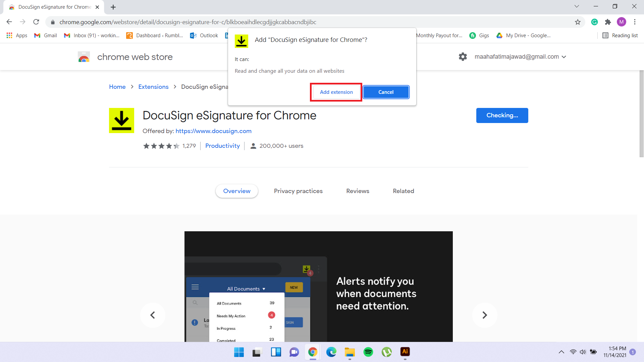Open Wi-Fi network settings icon
The height and width of the screenshot is (362, 644).
[x=573, y=352]
